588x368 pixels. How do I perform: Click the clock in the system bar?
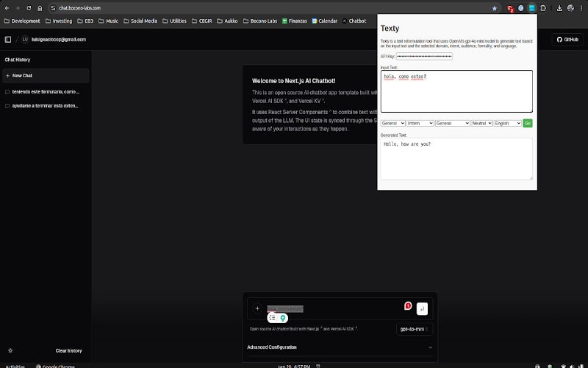[x=293, y=366]
